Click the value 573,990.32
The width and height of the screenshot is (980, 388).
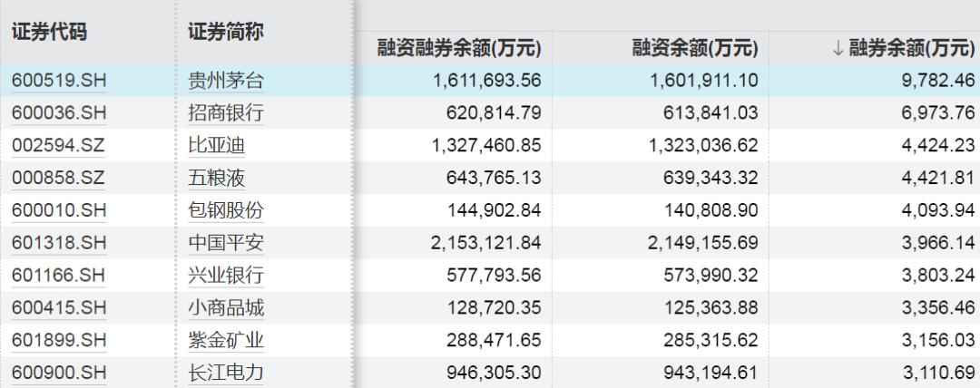tap(710, 276)
